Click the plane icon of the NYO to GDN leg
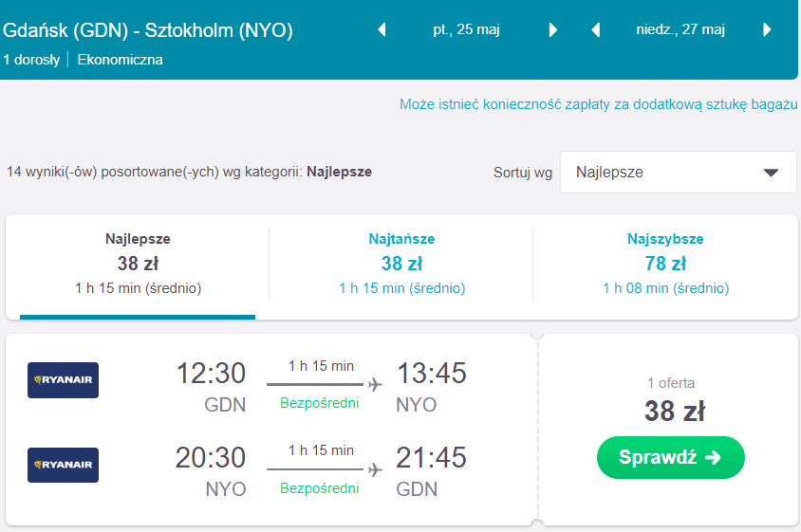This screenshot has height=532, width=801. click(x=376, y=469)
